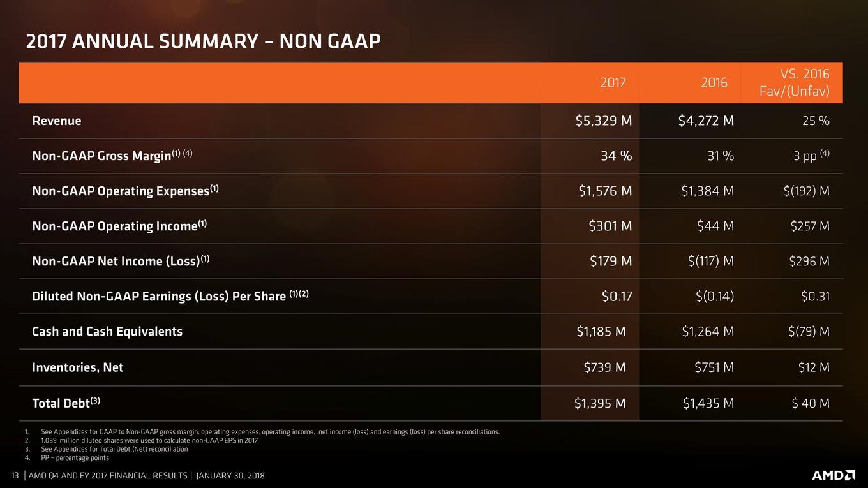Click the VS. 2016 Fav/(Unfav) header
This screenshot has width=868, height=488.
[795, 83]
